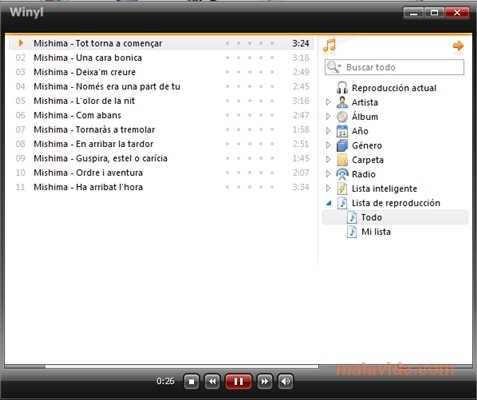
Task: Select Lista de reproducción label
Action: 396,203
